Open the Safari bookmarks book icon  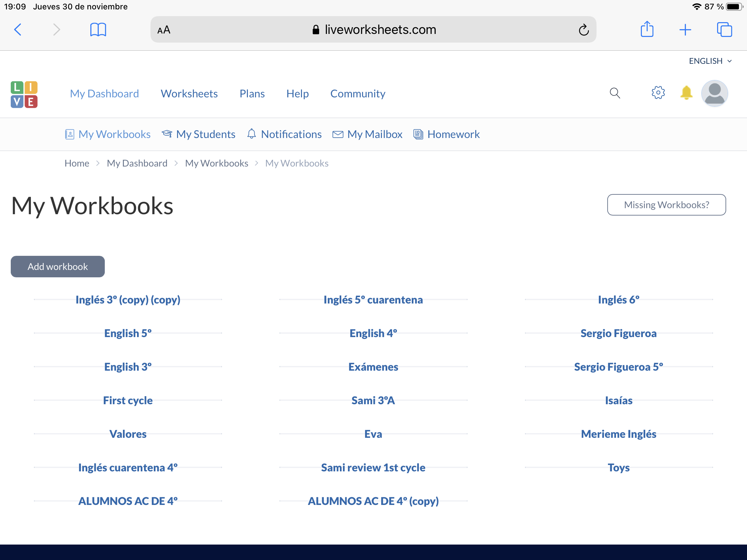pyautogui.click(x=98, y=30)
